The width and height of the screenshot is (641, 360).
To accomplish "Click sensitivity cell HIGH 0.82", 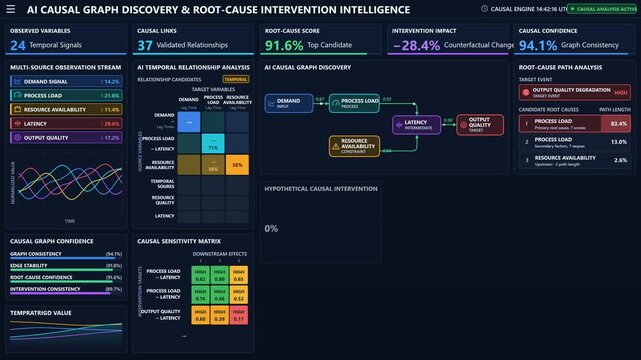I will [200, 275].
